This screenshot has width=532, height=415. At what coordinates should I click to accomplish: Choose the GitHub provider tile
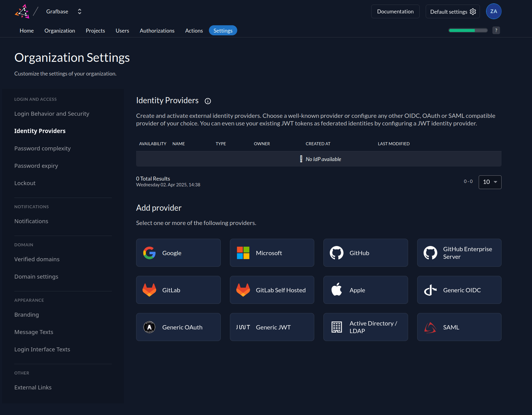pyautogui.click(x=365, y=253)
